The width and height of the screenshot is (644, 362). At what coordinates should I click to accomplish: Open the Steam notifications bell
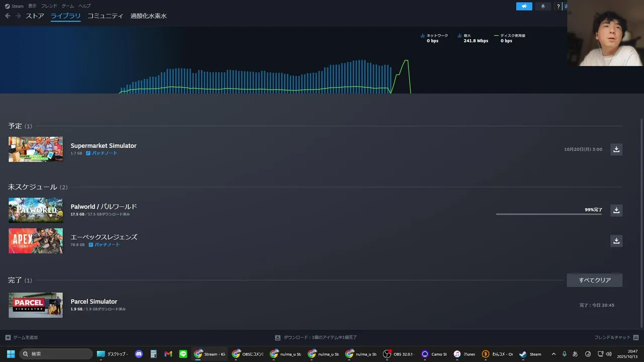(543, 7)
